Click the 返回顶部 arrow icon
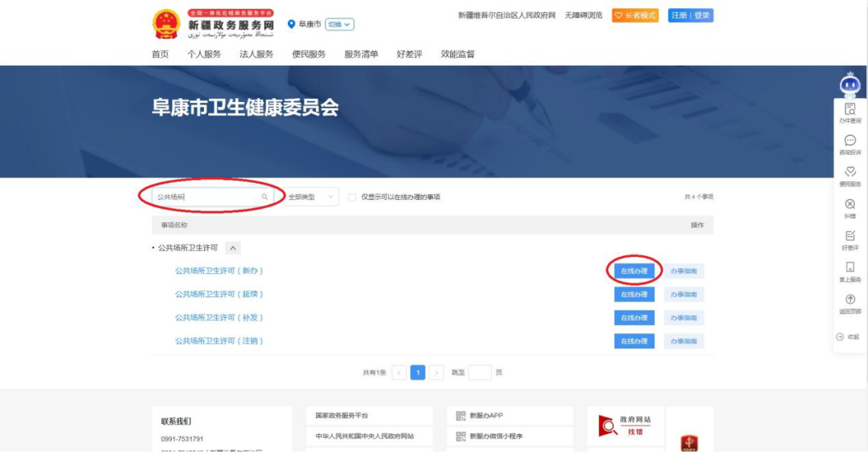Viewport: 868px width, 452px height. [x=850, y=300]
